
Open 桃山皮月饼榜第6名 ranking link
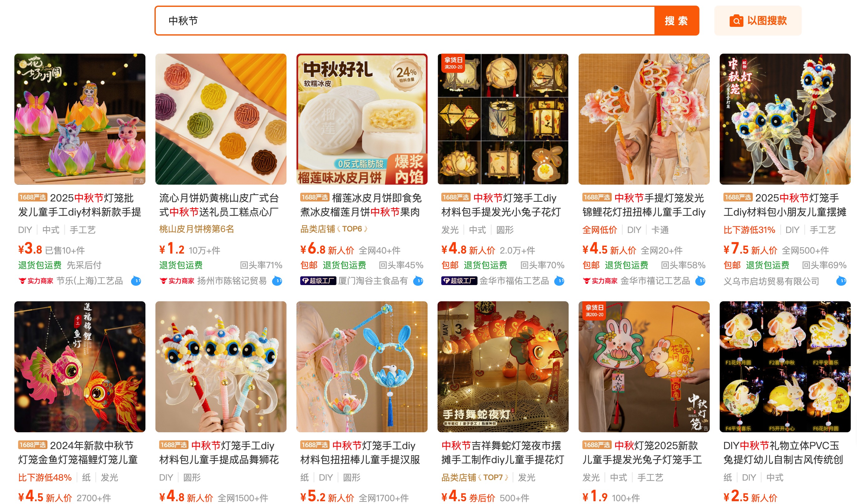click(197, 229)
